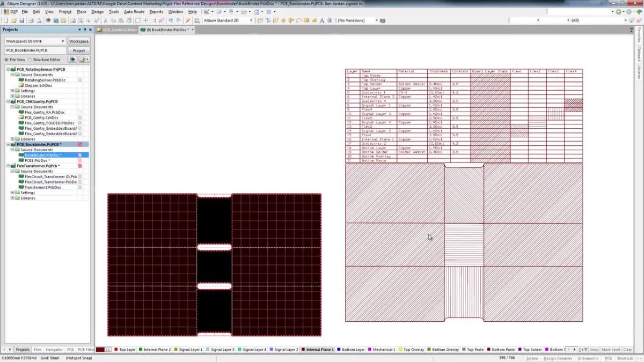Select the Place String (A) toolbar icon

(x=322, y=20)
